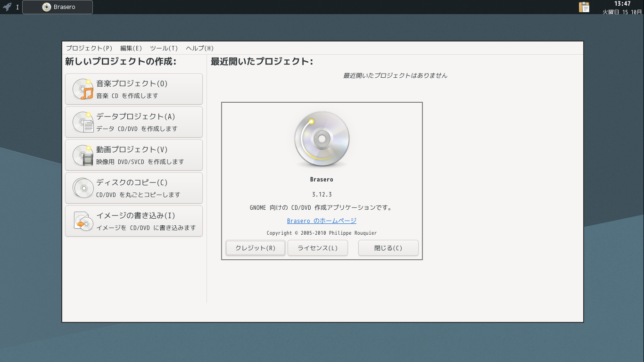Screen dimensions: 644x362
Task: Open the 編集(E) menu
Action: (131, 48)
